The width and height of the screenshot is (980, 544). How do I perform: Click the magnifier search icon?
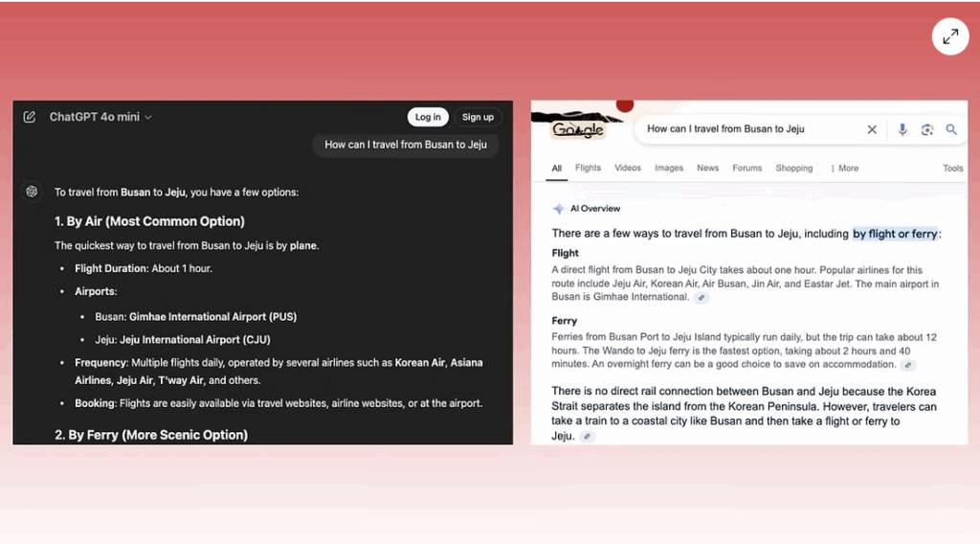[x=951, y=129]
